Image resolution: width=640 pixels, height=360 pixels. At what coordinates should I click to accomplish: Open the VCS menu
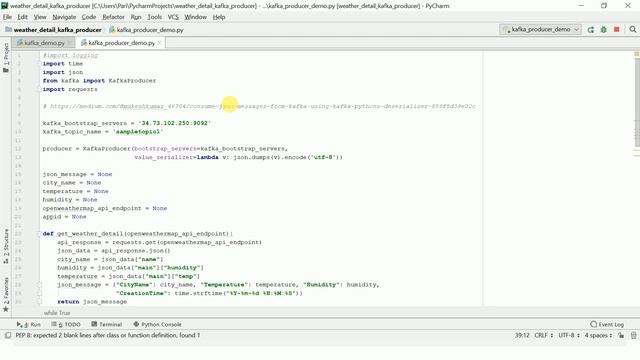point(173,17)
